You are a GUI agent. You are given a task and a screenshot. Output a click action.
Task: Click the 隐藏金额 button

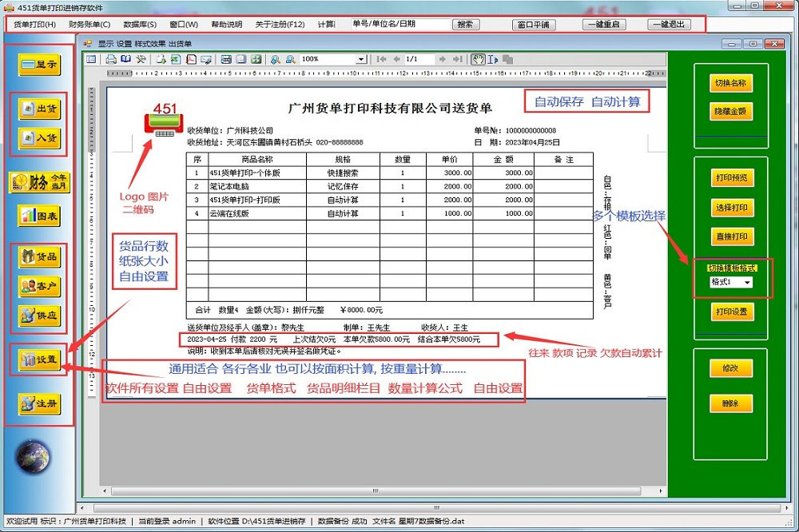coord(731,112)
